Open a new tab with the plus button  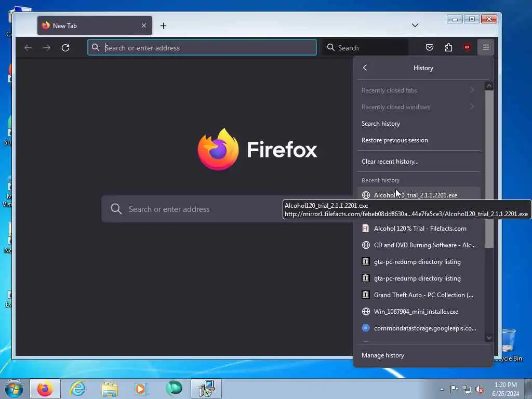click(163, 26)
